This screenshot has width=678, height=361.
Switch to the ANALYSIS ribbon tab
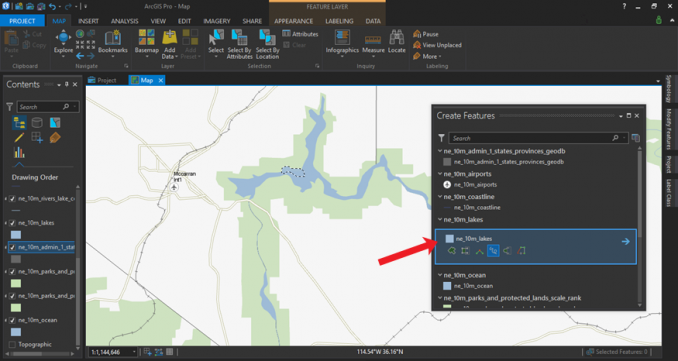[x=125, y=21]
